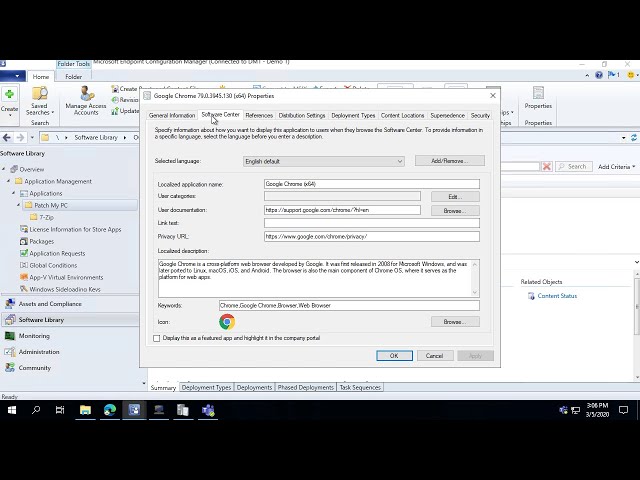Select Global Conditions node
This screenshot has width=640, height=480.
(x=53, y=265)
